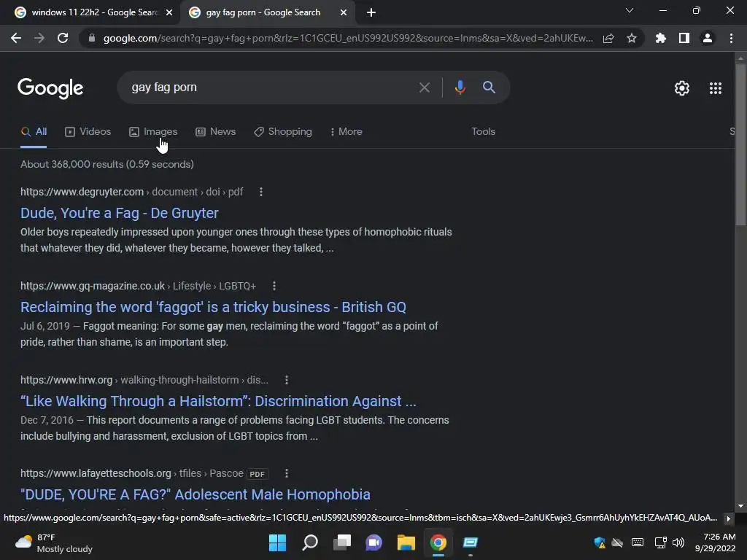This screenshot has width=747, height=560.
Task: Open Windows taskbar Search
Action: tap(309, 542)
